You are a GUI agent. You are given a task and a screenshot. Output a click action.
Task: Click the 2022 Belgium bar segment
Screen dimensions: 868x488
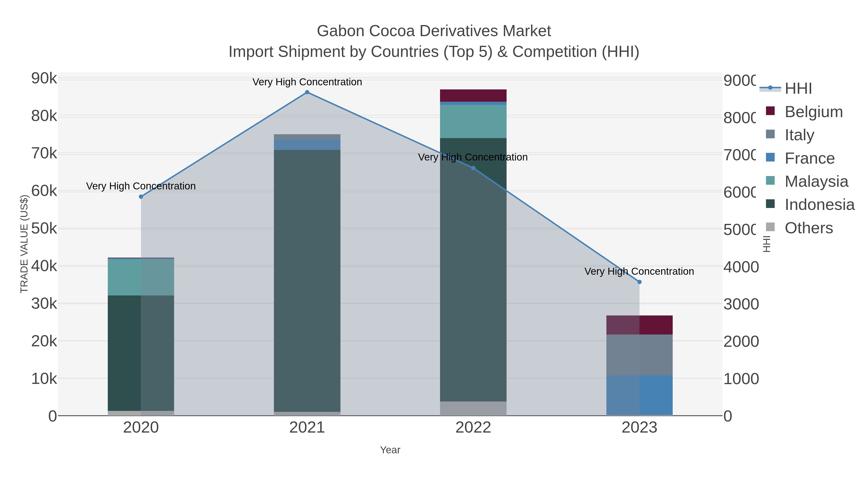click(473, 96)
